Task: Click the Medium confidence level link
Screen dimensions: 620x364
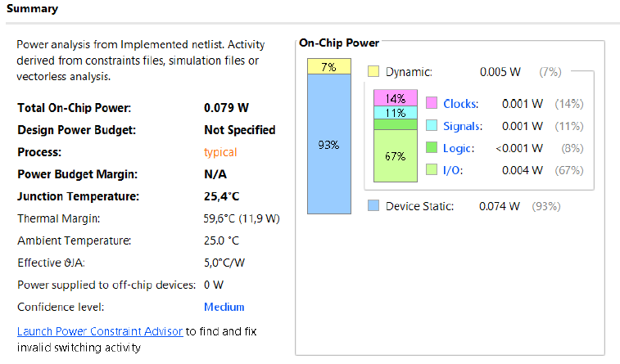Action: pyautogui.click(x=224, y=307)
